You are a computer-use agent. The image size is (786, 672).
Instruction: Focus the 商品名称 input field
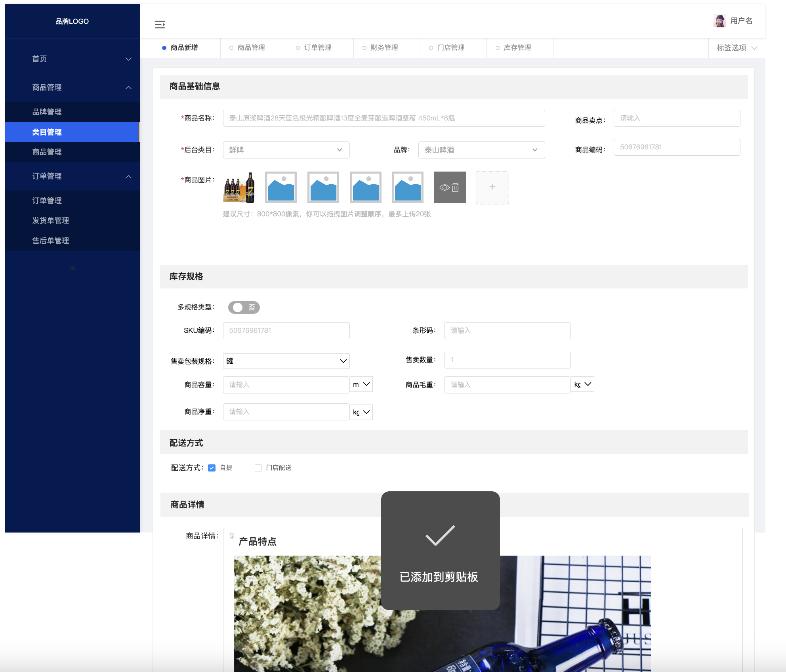click(x=384, y=118)
